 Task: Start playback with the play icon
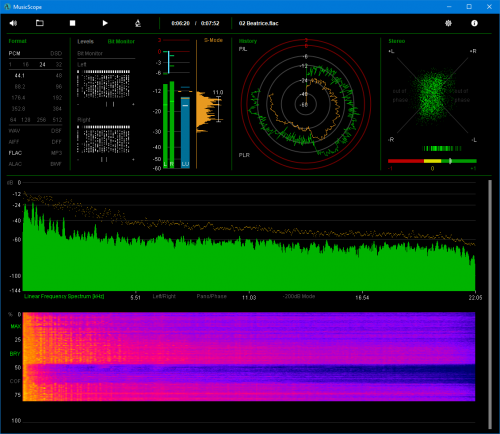(x=105, y=23)
